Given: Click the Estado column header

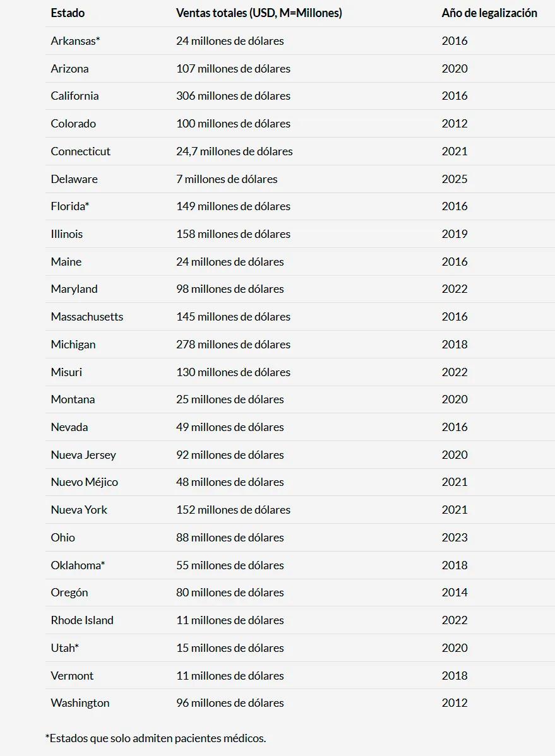Looking at the screenshot, I should [x=68, y=13].
